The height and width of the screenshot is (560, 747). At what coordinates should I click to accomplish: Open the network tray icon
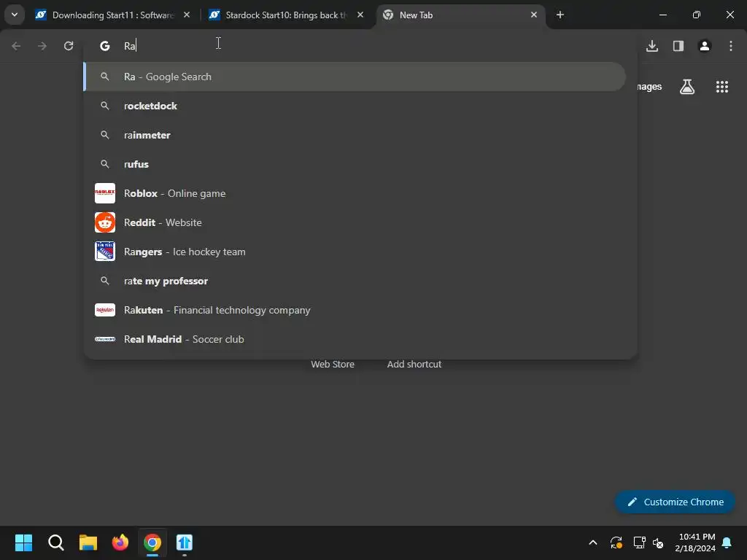pyautogui.click(x=639, y=542)
